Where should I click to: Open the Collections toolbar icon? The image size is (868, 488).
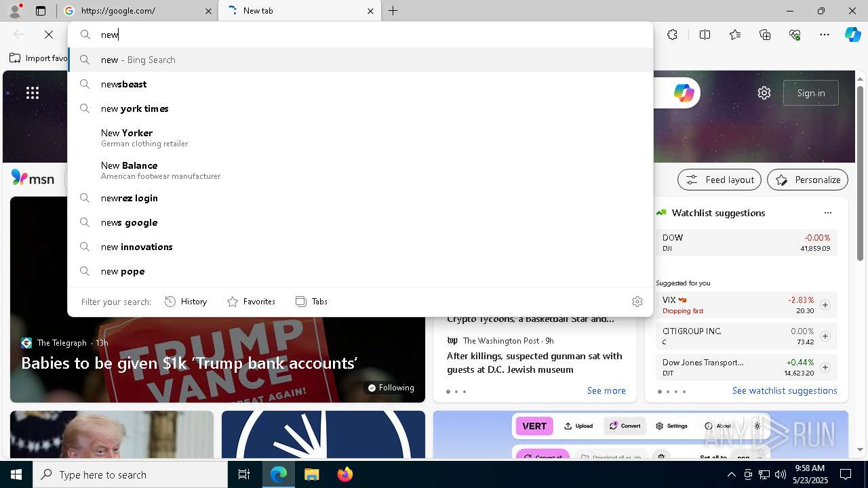pos(765,35)
